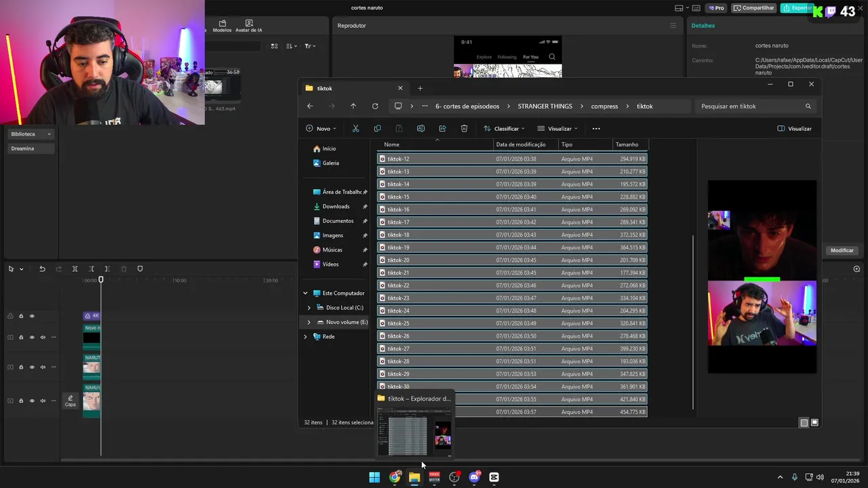Toggle the Visualizar preview pane button

[794, 128]
